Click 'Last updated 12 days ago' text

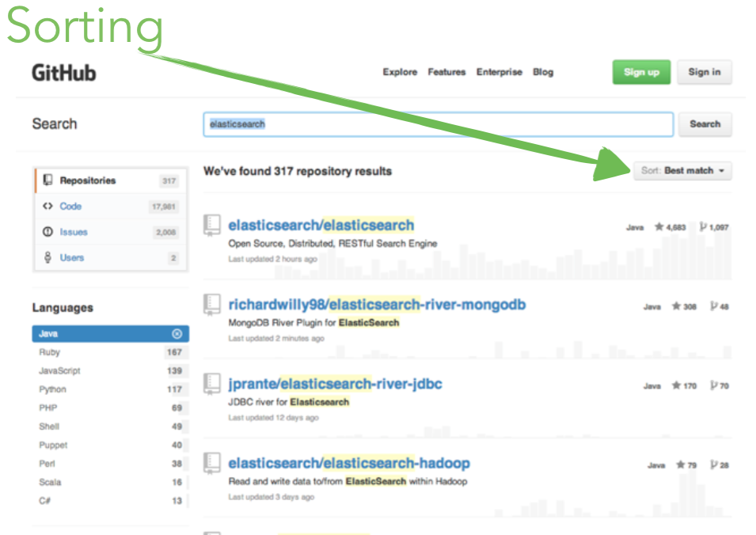click(x=273, y=418)
